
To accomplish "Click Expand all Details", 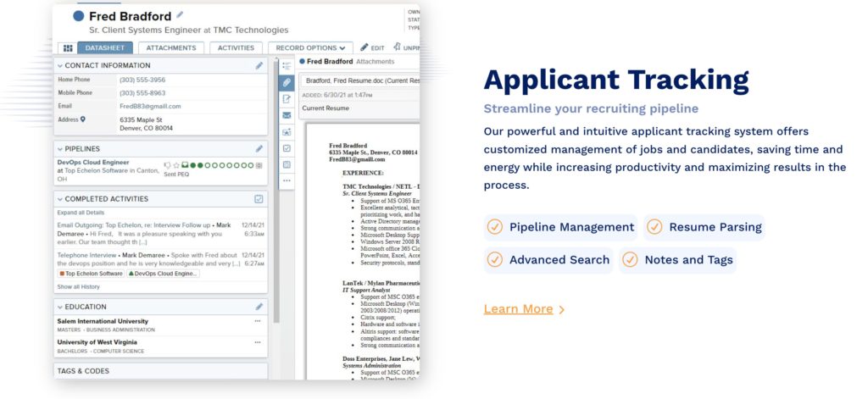I will tap(81, 213).
